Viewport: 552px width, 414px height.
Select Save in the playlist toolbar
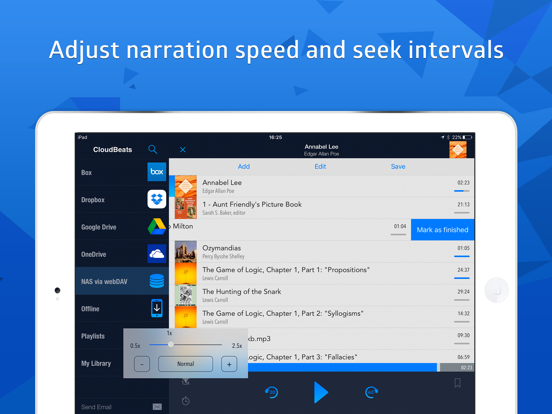pyautogui.click(x=398, y=167)
